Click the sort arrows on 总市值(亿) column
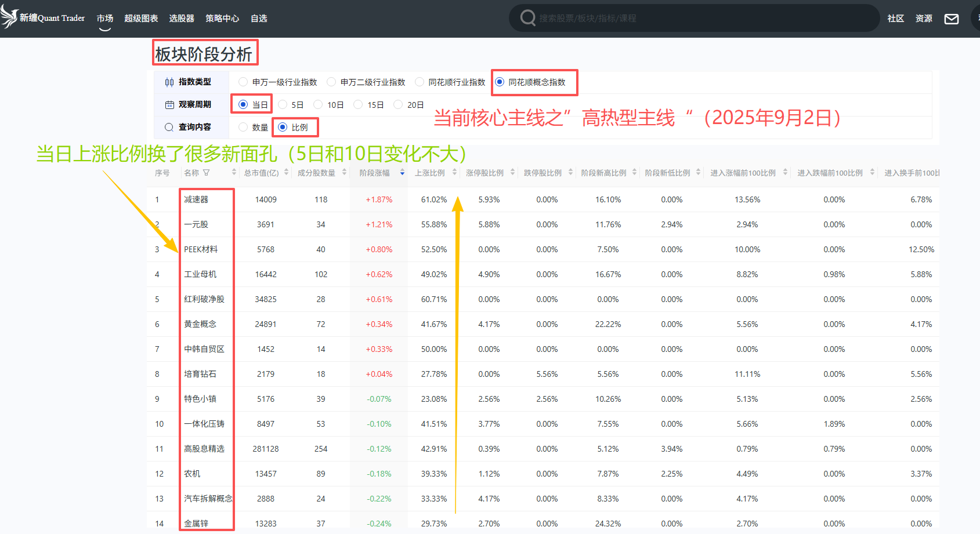This screenshot has width=980, height=534. click(x=286, y=172)
